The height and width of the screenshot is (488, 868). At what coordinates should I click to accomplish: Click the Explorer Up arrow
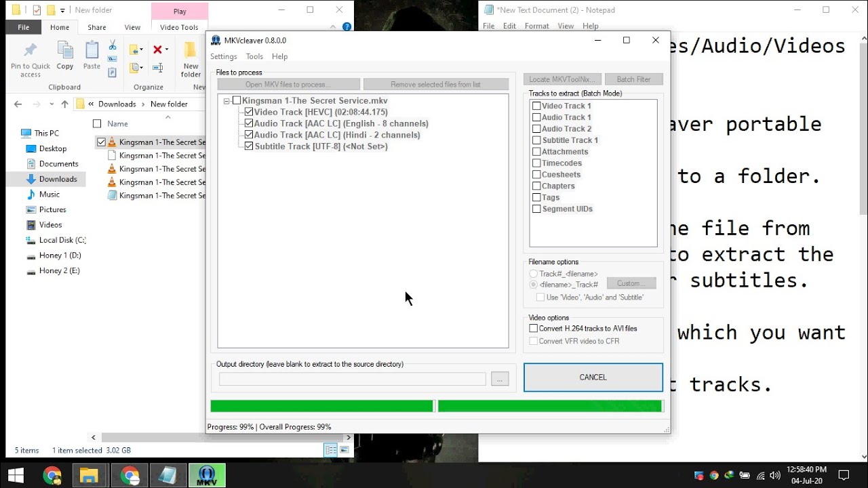[x=64, y=104]
